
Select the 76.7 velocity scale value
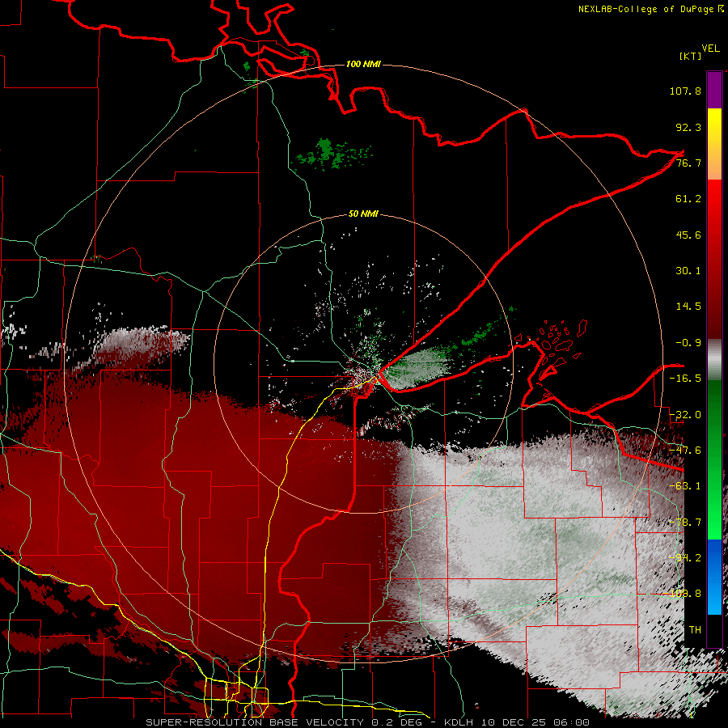[x=688, y=163]
